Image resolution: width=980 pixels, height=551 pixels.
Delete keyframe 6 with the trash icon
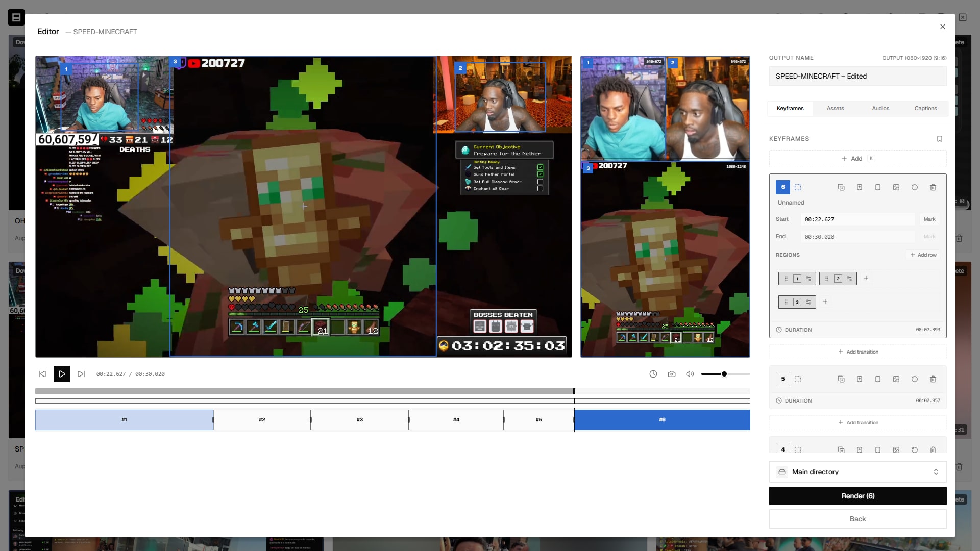point(933,187)
